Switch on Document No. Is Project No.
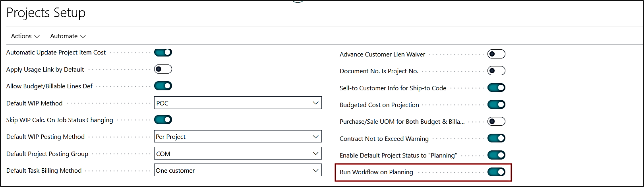The width and height of the screenshot is (644, 187). click(x=496, y=71)
